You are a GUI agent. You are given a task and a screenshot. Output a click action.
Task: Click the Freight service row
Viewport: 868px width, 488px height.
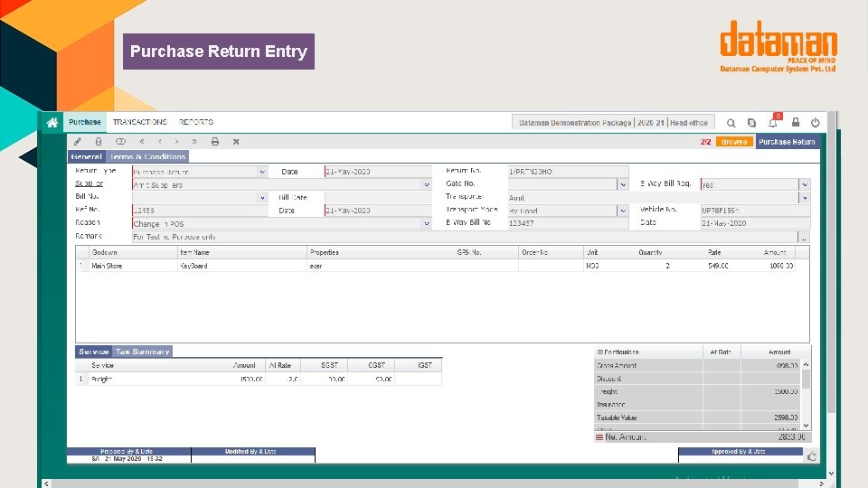pos(259,379)
